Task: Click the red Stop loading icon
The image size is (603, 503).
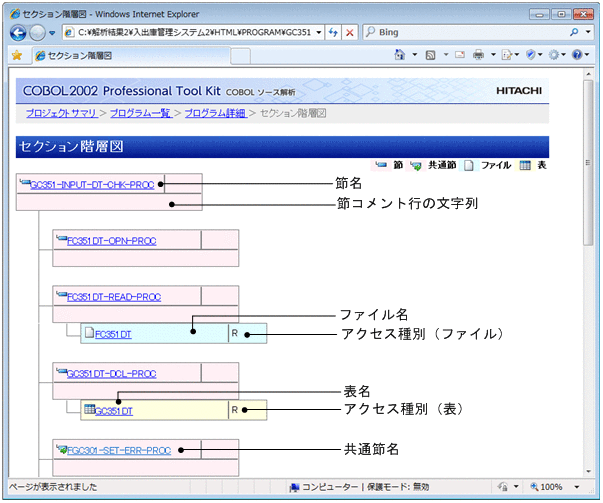Action: pos(350,32)
